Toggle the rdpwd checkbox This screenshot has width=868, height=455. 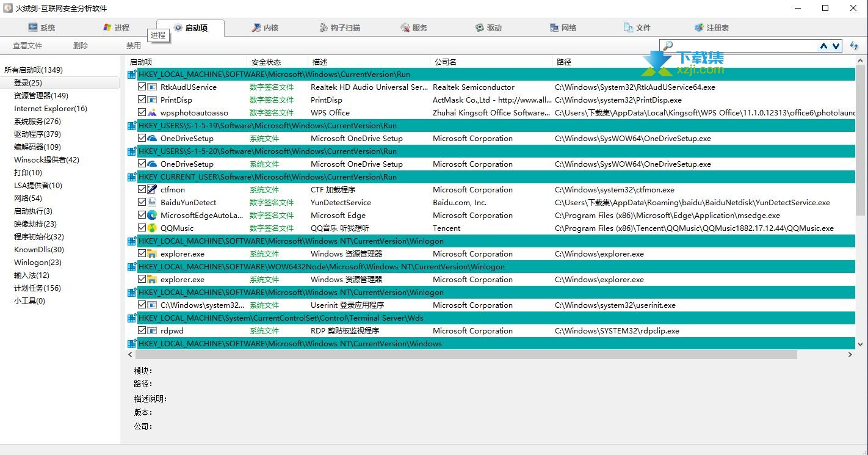142,330
